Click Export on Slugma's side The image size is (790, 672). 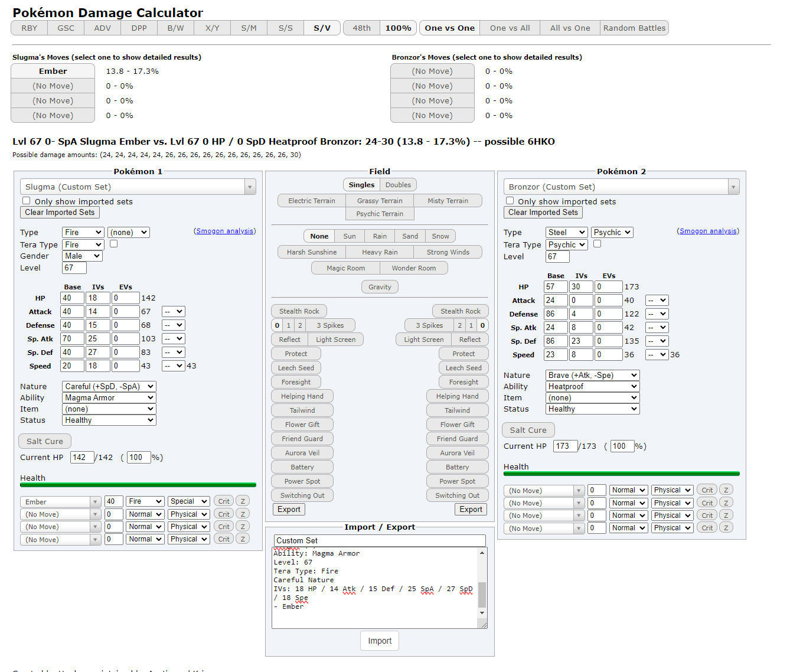(x=289, y=510)
